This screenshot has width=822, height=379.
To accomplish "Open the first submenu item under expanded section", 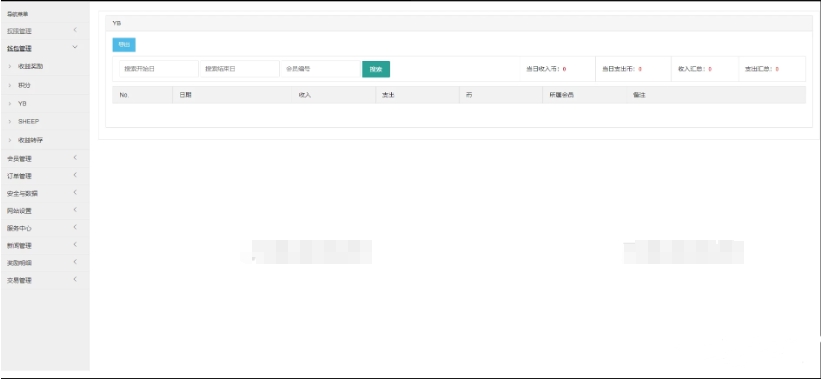I will coord(30,67).
